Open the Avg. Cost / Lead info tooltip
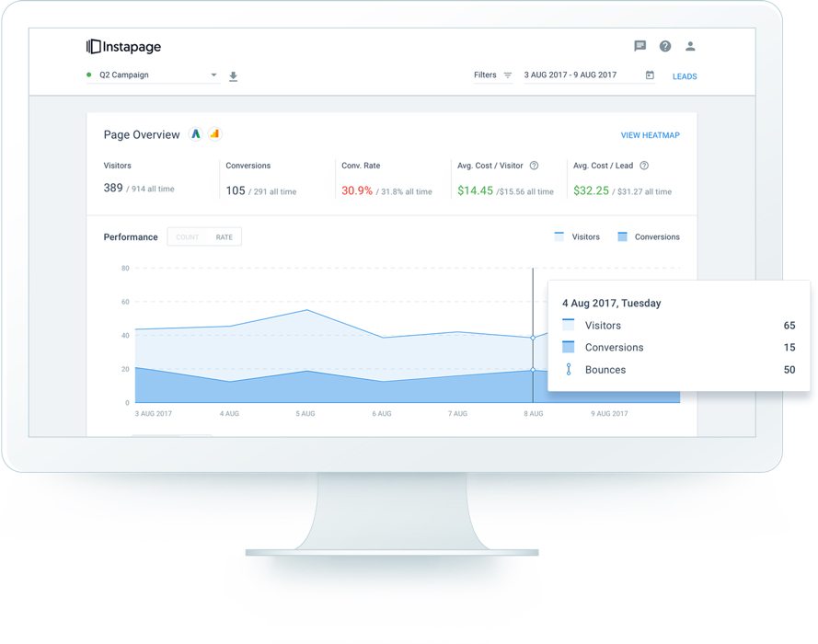 (642, 166)
